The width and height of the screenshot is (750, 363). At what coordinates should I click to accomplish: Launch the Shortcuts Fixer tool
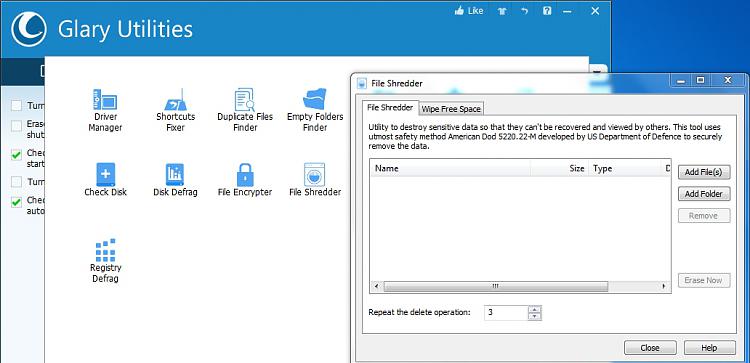tap(176, 110)
